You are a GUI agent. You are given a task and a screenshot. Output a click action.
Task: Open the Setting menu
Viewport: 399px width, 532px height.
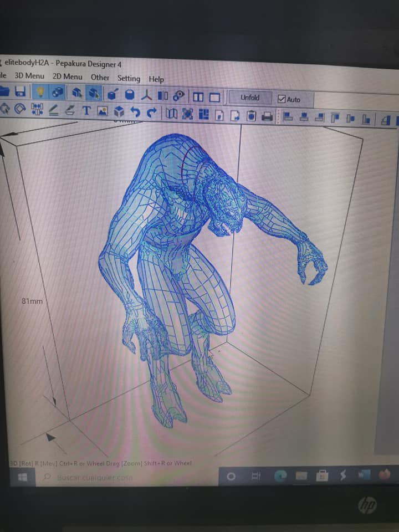click(129, 78)
